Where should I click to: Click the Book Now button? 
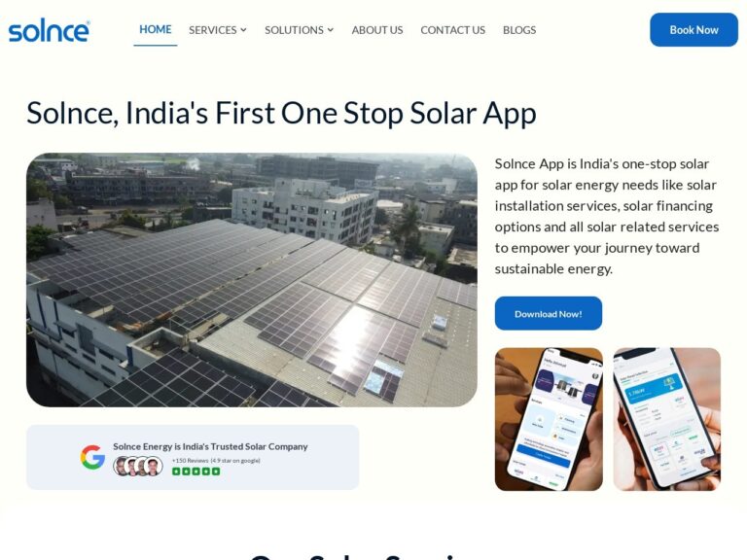tap(694, 29)
